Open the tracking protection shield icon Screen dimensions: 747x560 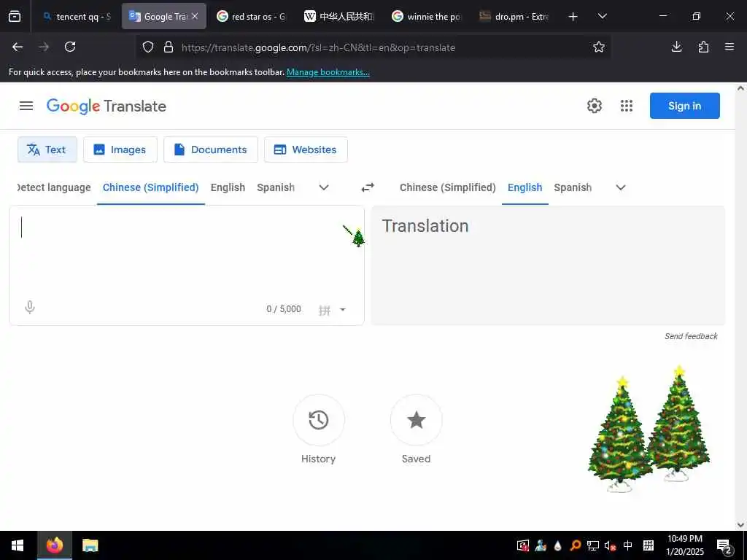(148, 47)
